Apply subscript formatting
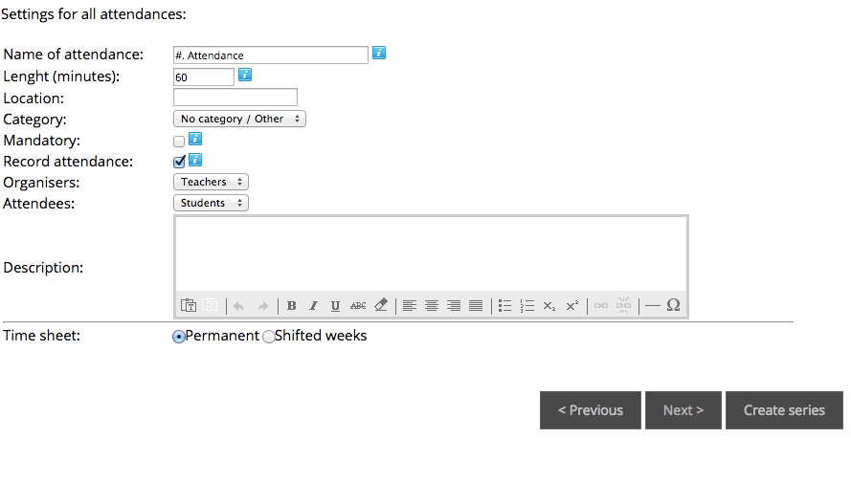851x504 pixels. (x=549, y=306)
